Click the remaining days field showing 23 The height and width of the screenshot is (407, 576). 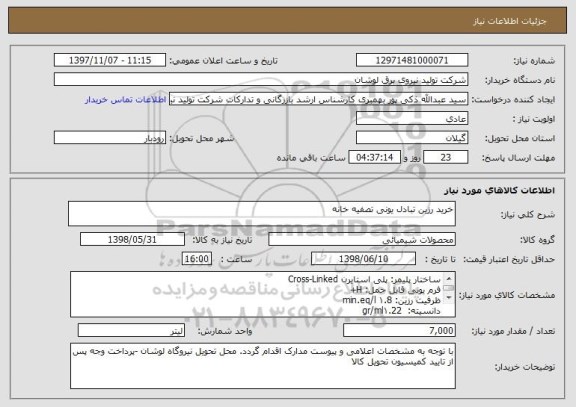pos(446,157)
